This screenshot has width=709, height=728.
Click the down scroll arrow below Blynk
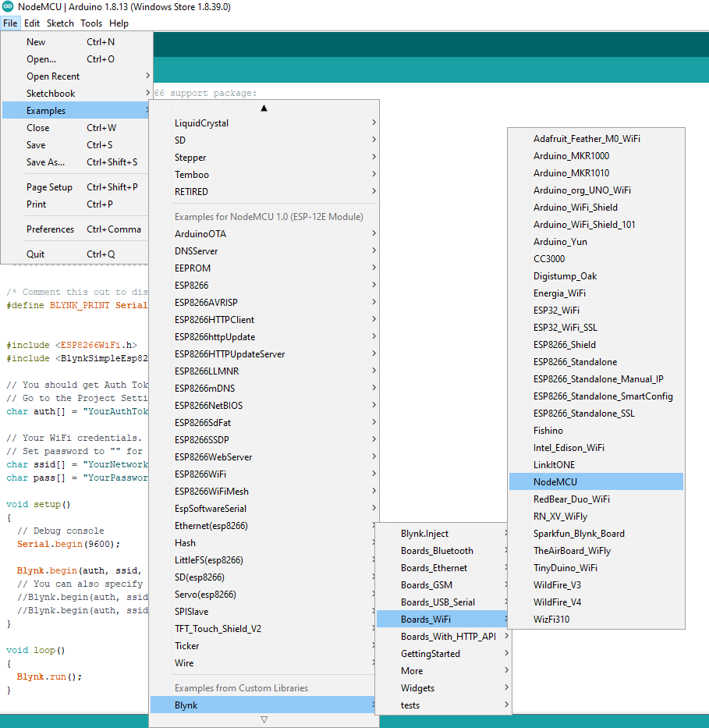[x=264, y=719]
